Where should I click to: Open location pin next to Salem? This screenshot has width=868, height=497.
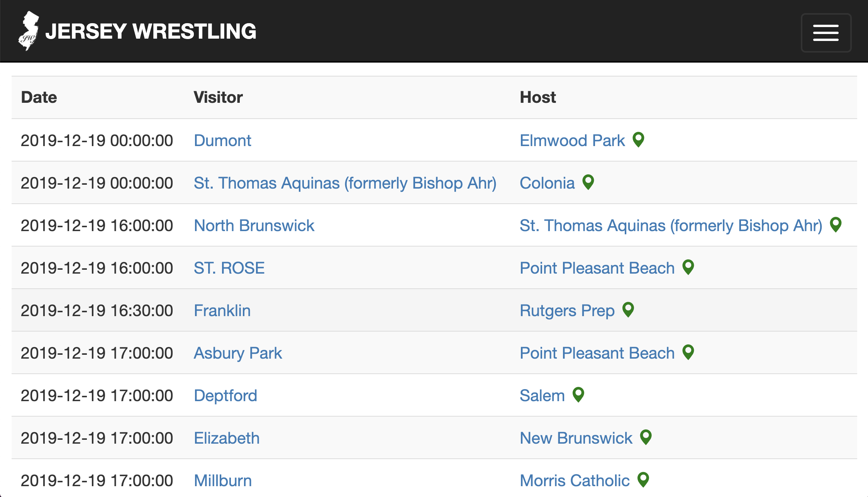click(578, 395)
